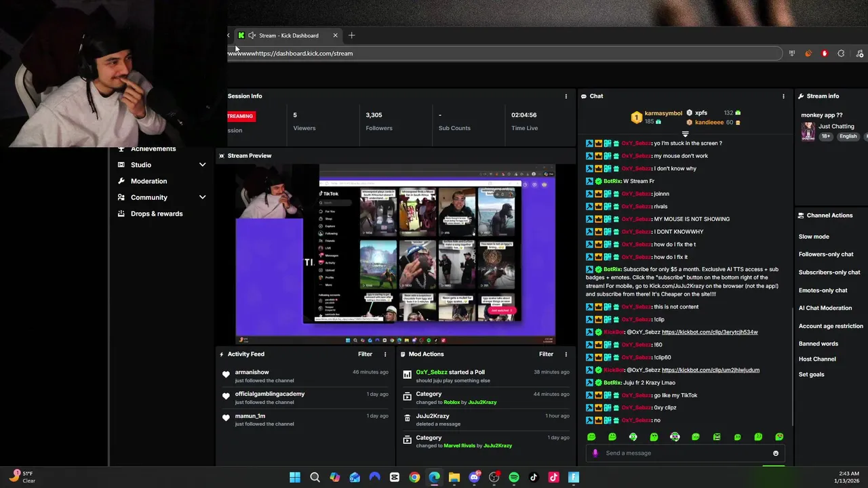The image size is (868, 488).
Task: Open CapCut from the taskbar
Action: (x=395, y=477)
